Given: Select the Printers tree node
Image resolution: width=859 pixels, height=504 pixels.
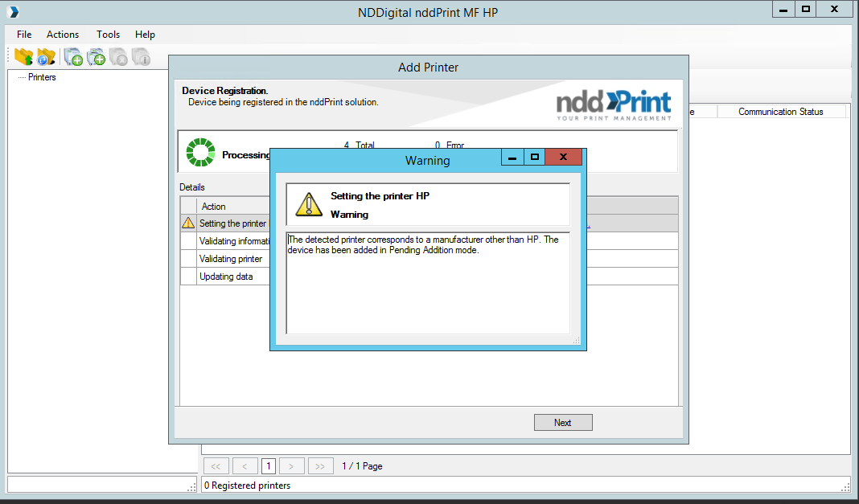Looking at the screenshot, I should coord(42,77).
